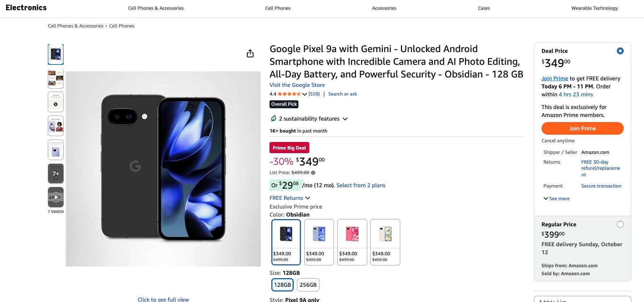Click the List Price info icon

[313, 173]
